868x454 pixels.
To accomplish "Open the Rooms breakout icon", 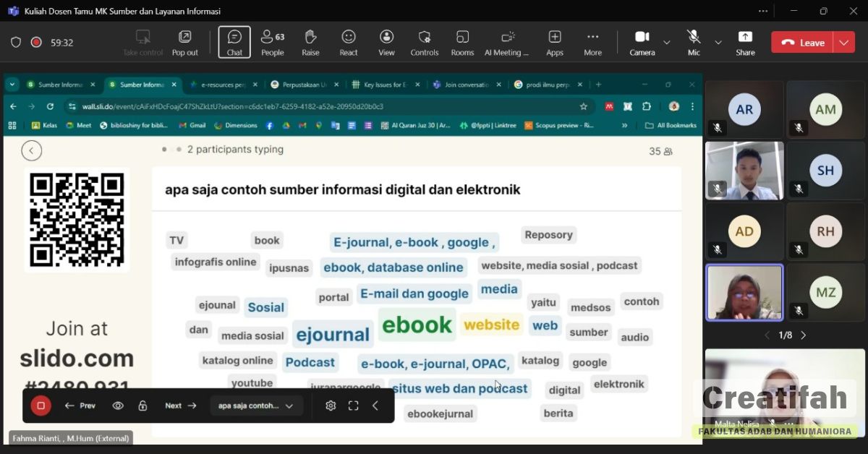I will click(x=462, y=42).
